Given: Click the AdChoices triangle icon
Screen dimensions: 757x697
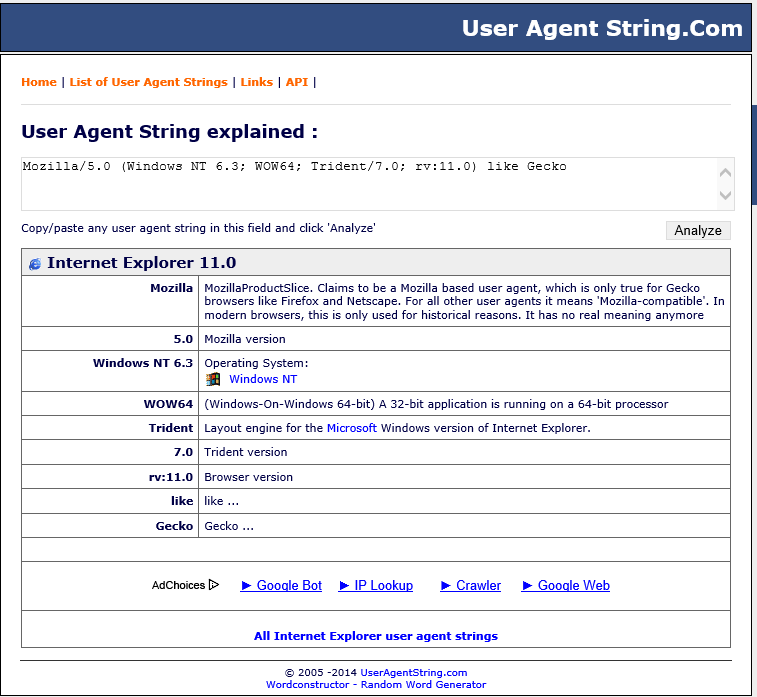Looking at the screenshot, I should pos(214,585).
